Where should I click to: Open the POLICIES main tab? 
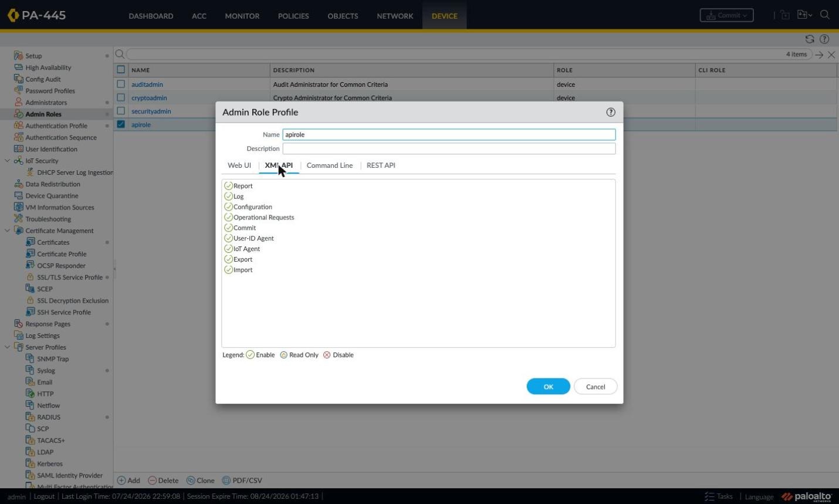click(x=293, y=16)
